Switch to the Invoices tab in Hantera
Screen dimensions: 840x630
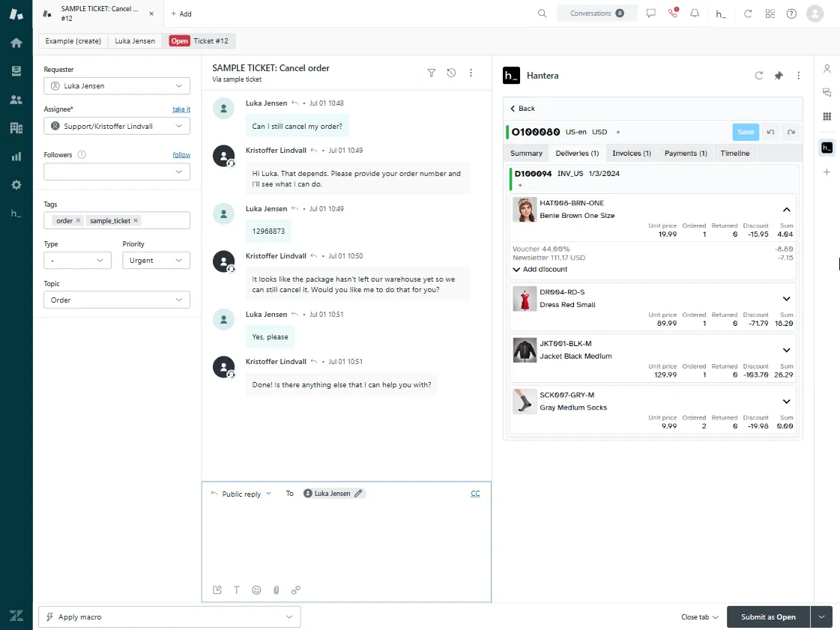[x=632, y=153]
